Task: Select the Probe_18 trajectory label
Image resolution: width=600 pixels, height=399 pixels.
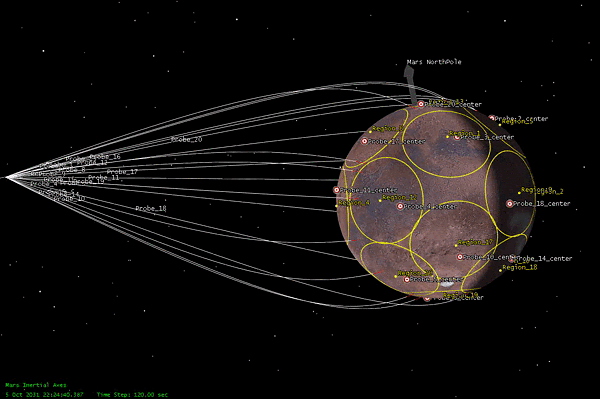Action: (x=151, y=208)
